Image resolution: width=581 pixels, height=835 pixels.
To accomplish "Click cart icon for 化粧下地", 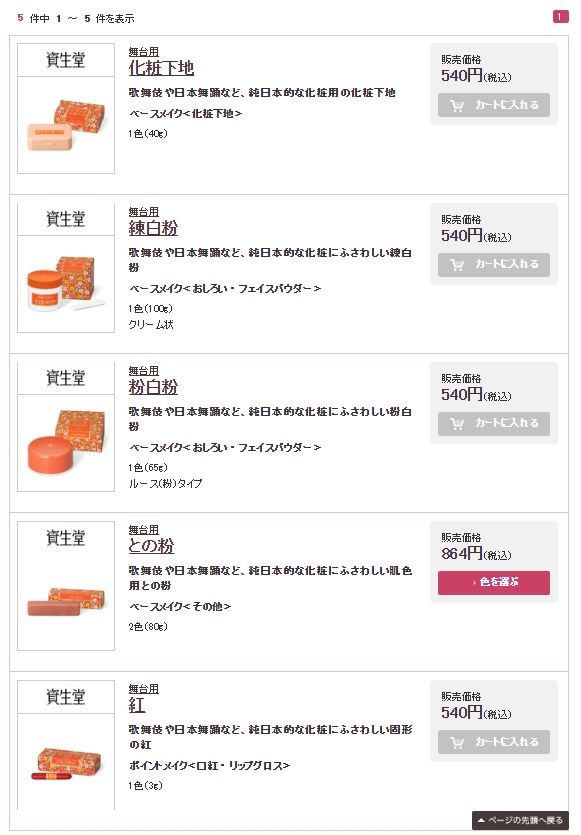I will [457, 105].
